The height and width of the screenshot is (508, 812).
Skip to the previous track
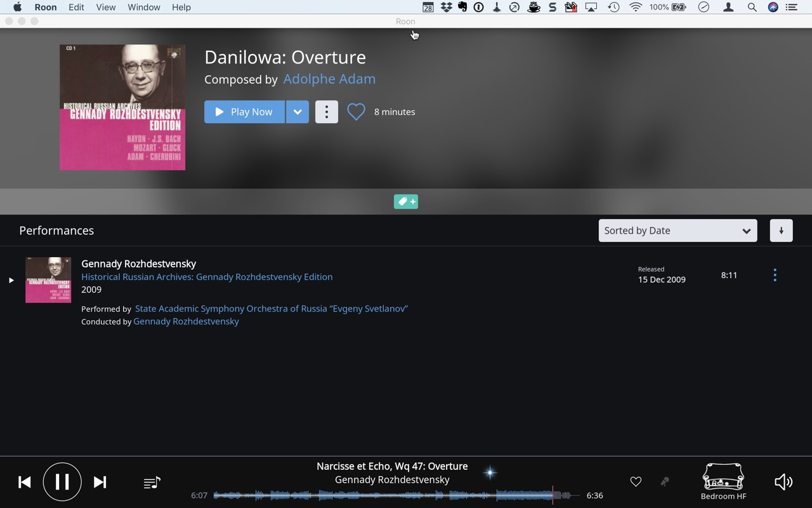point(25,482)
